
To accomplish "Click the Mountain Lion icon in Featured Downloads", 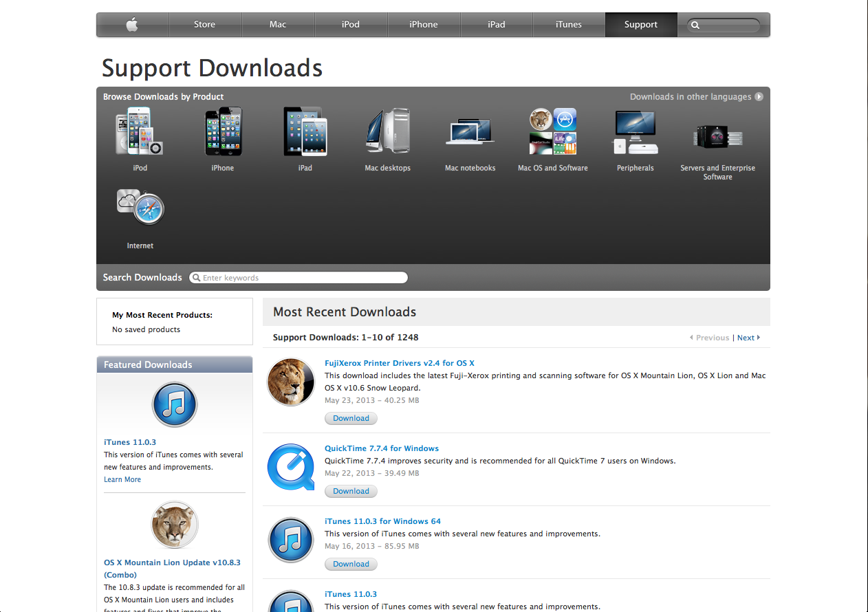I will (175, 525).
